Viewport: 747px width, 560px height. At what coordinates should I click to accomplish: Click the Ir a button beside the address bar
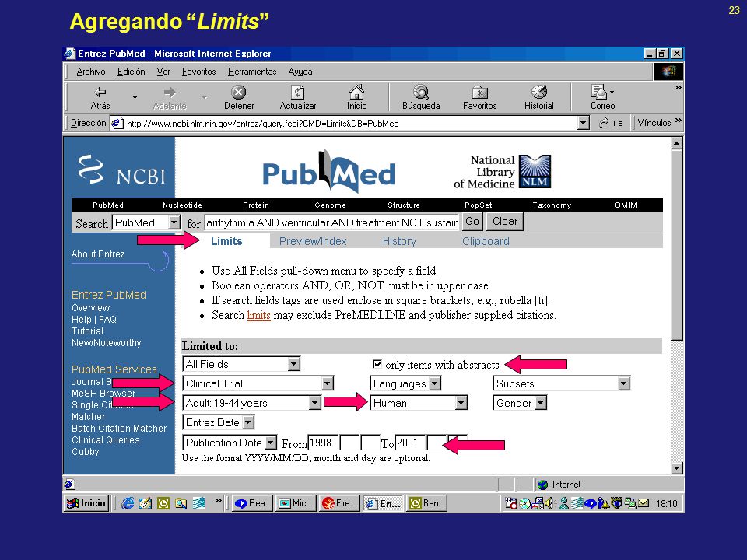tap(611, 123)
